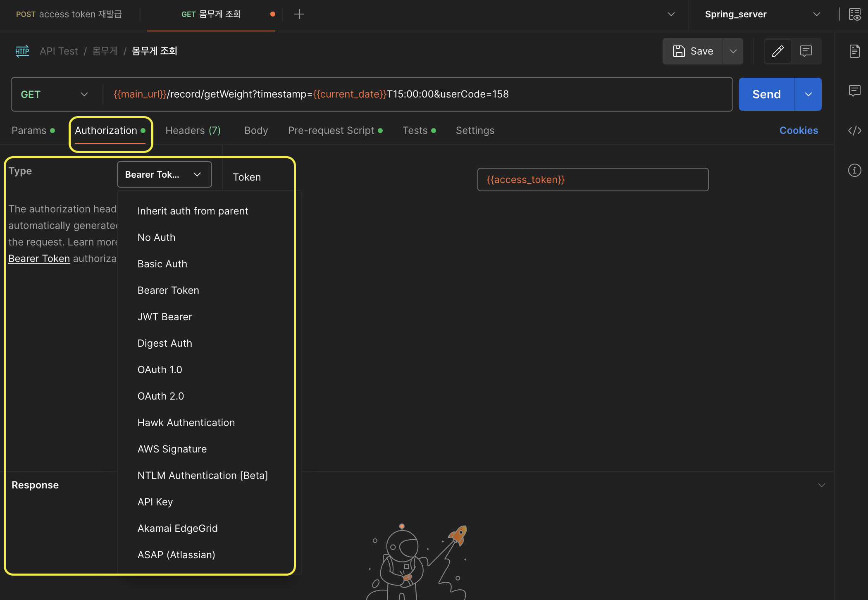Collapse the Response panel chevron
Screen dimensions: 868x600
click(821, 485)
